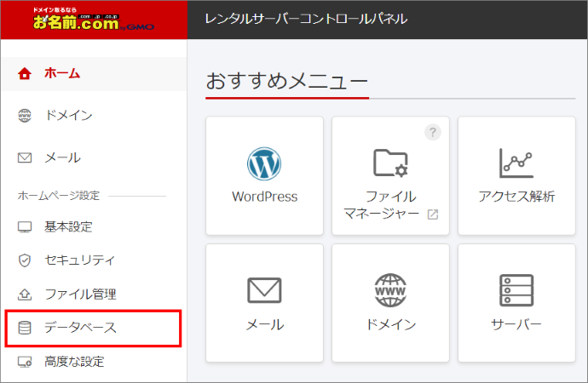Open the WordPress card label
The height and width of the screenshot is (383, 588).
click(265, 197)
